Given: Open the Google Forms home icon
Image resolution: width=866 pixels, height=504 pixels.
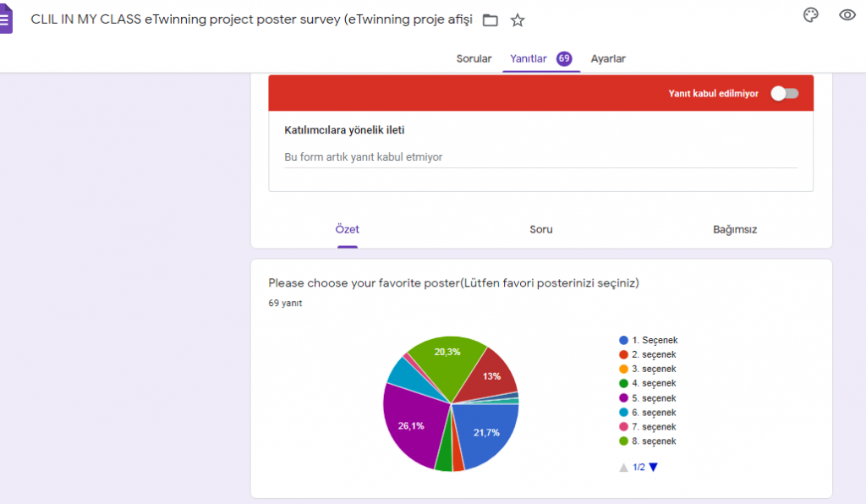Looking at the screenshot, I should [7, 19].
